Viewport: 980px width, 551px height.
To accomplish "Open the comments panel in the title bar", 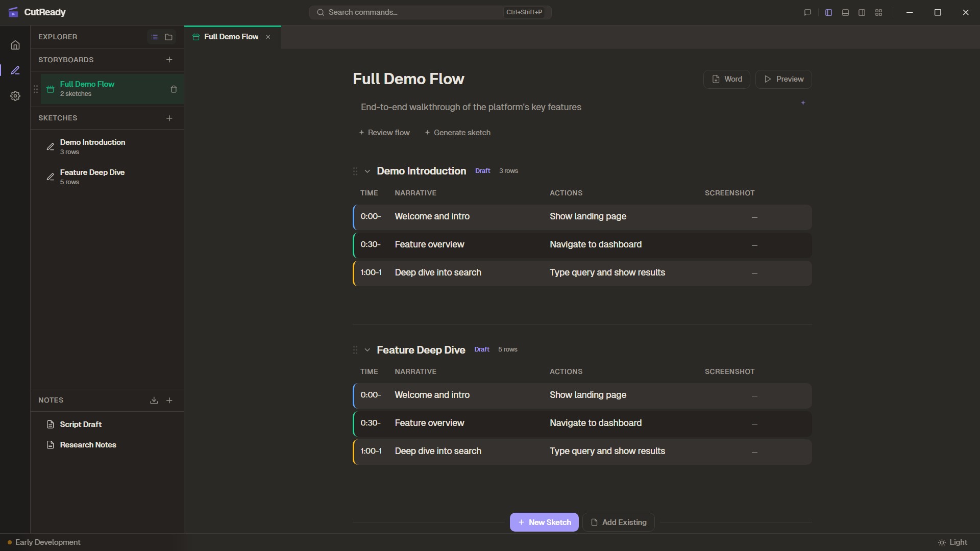I will click(807, 12).
